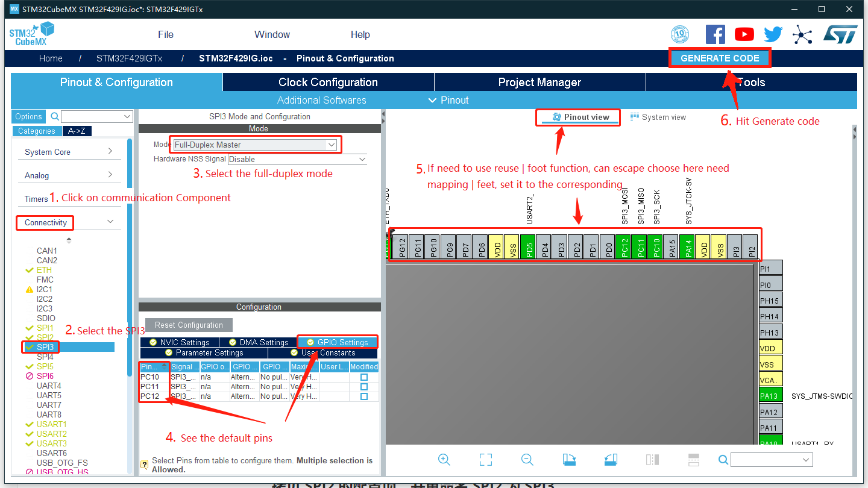Expand the System Core category
Image resolution: width=868 pixels, height=488 pixels.
click(69, 152)
